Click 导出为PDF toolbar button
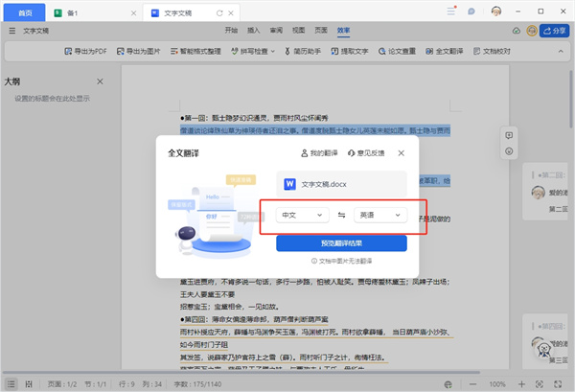 point(85,52)
